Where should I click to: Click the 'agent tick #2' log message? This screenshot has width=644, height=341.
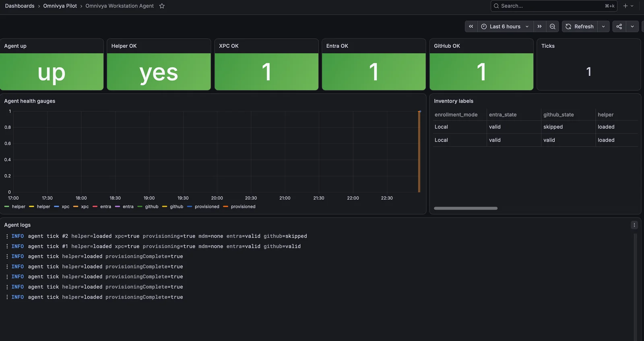click(167, 236)
